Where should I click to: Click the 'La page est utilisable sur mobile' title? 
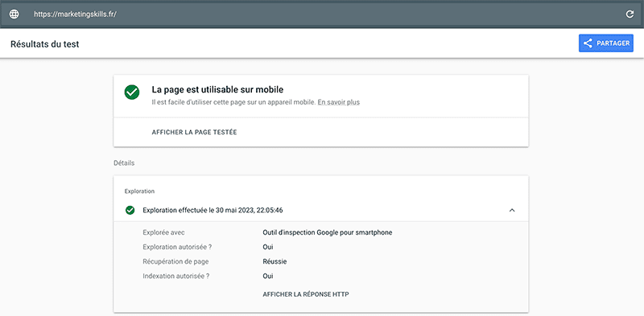click(217, 89)
